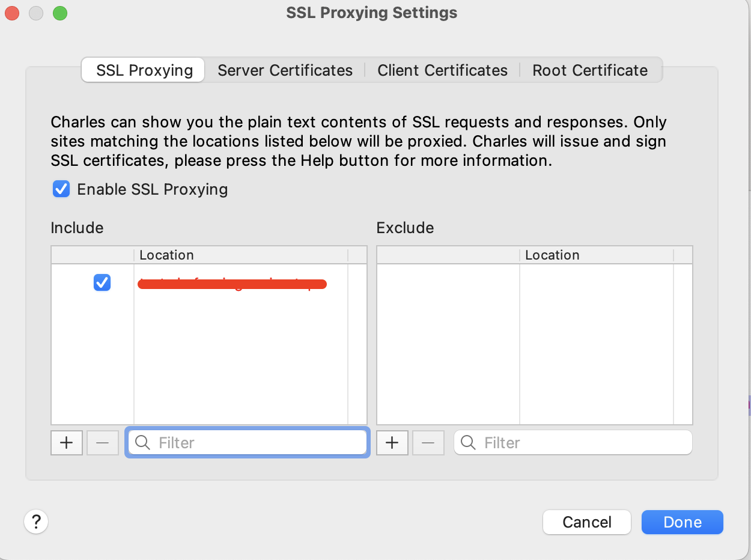Confirm settings with the Done button
The width and height of the screenshot is (751, 560).
tap(683, 522)
